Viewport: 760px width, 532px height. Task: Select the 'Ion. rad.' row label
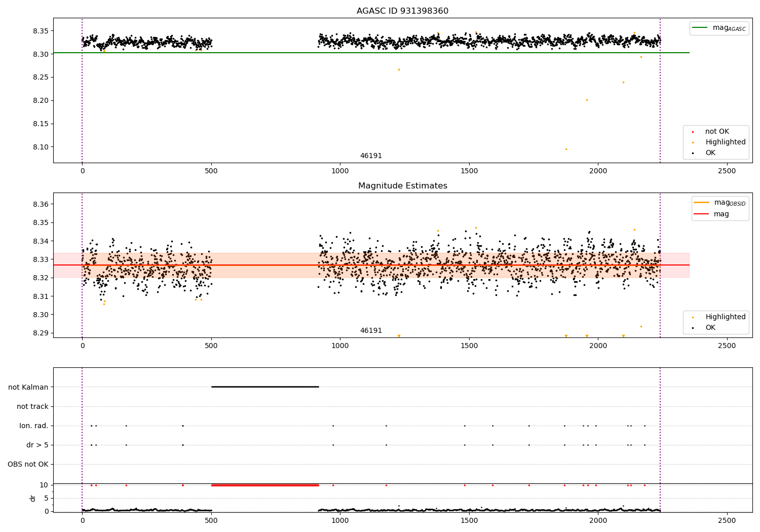click(x=34, y=426)
